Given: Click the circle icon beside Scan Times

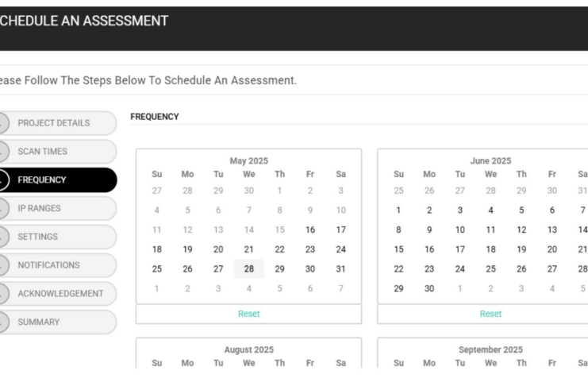Looking at the screenshot, I should (2, 152).
